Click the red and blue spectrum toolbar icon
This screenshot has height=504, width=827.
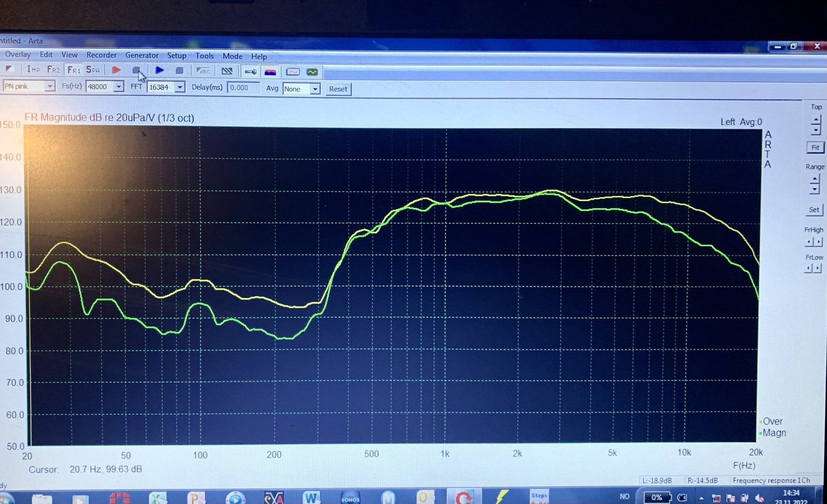click(270, 72)
